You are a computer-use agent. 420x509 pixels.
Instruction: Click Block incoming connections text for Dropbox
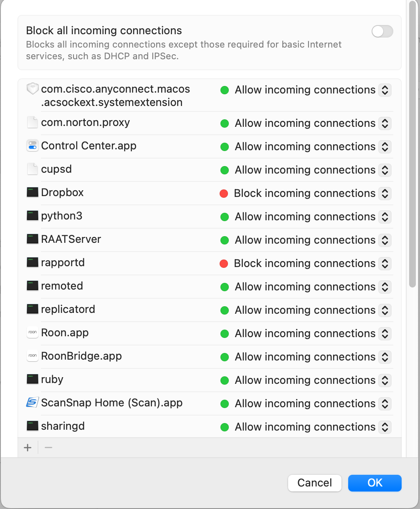tap(305, 193)
